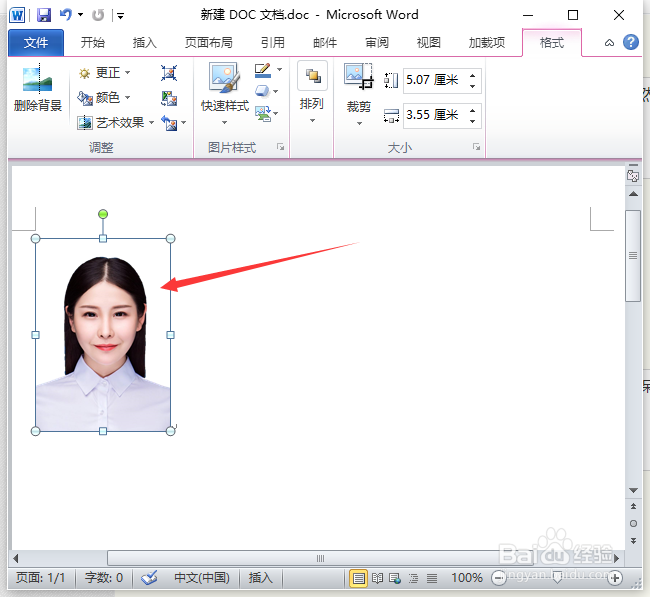Increase picture height with up stepper
Image resolution: width=650 pixels, height=597 pixels.
pyautogui.click(x=473, y=75)
